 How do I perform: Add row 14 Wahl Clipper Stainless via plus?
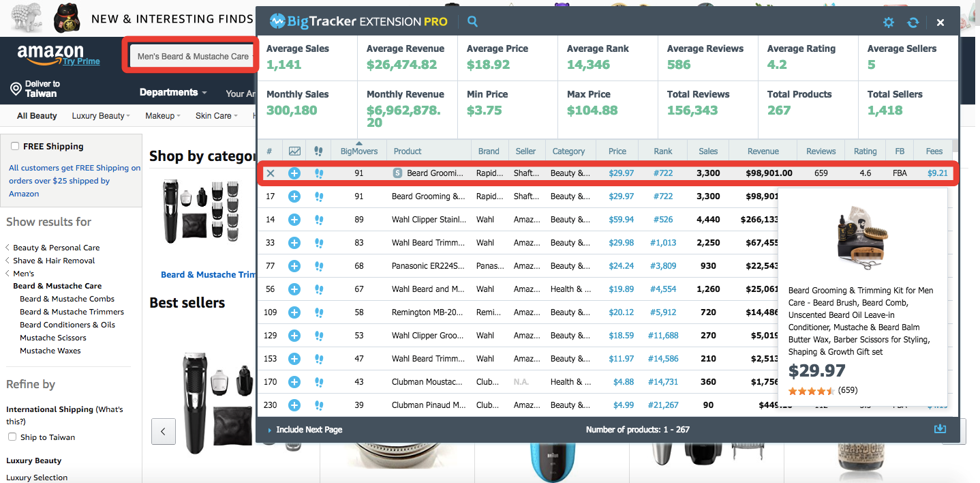(294, 220)
